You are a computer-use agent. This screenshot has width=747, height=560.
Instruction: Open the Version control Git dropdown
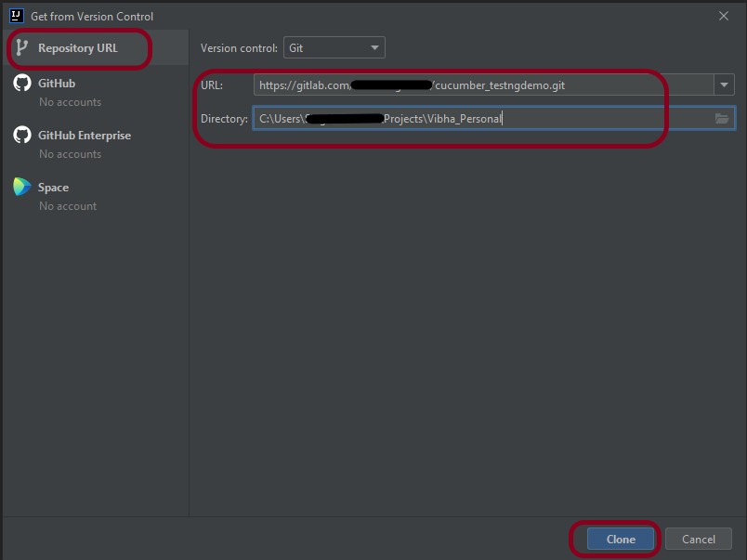tap(334, 47)
